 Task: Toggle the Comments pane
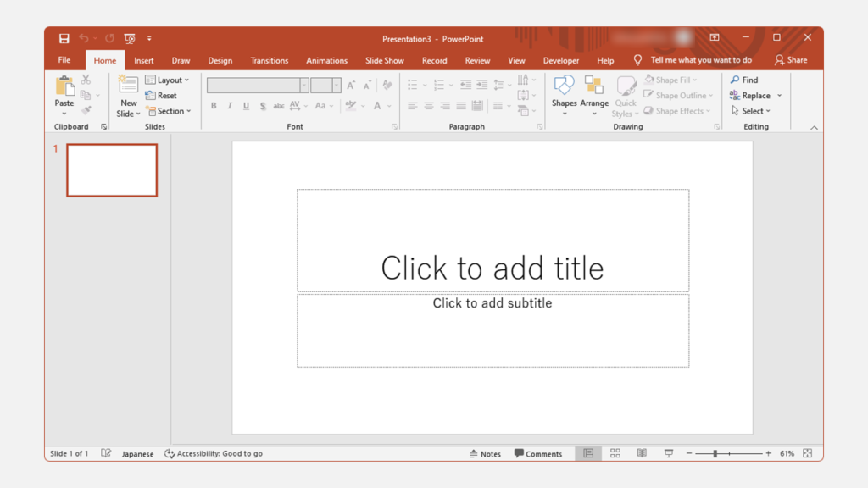click(x=538, y=454)
